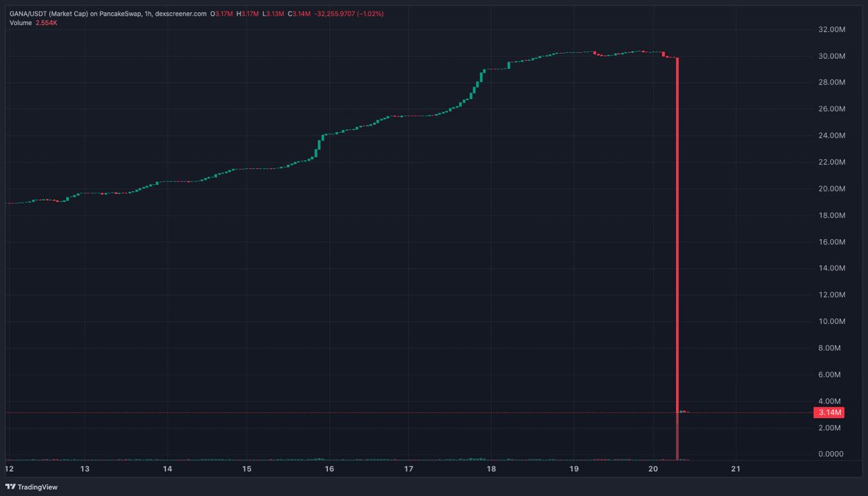This screenshot has height=496, width=868.
Task: Click the 20.00M price axis label
Action: [x=831, y=189]
